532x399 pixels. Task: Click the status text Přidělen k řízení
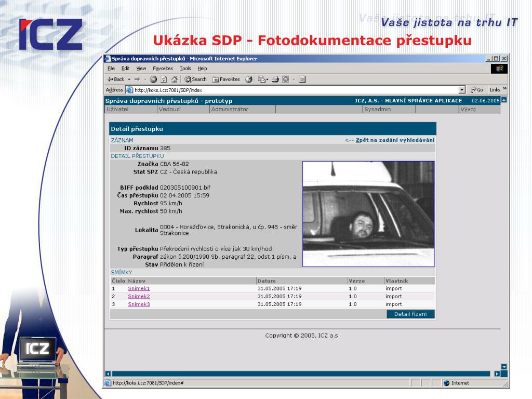pyautogui.click(x=182, y=264)
